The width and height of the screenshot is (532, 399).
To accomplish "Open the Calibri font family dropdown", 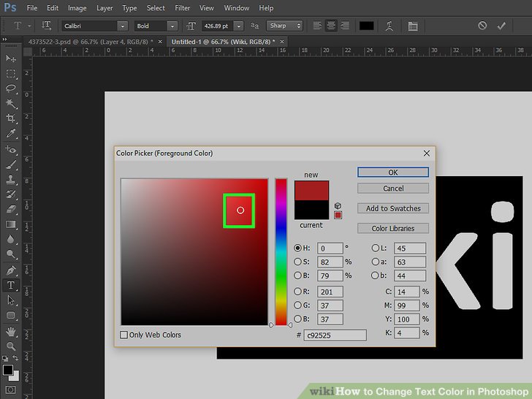I will pyautogui.click(x=94, y=26).
